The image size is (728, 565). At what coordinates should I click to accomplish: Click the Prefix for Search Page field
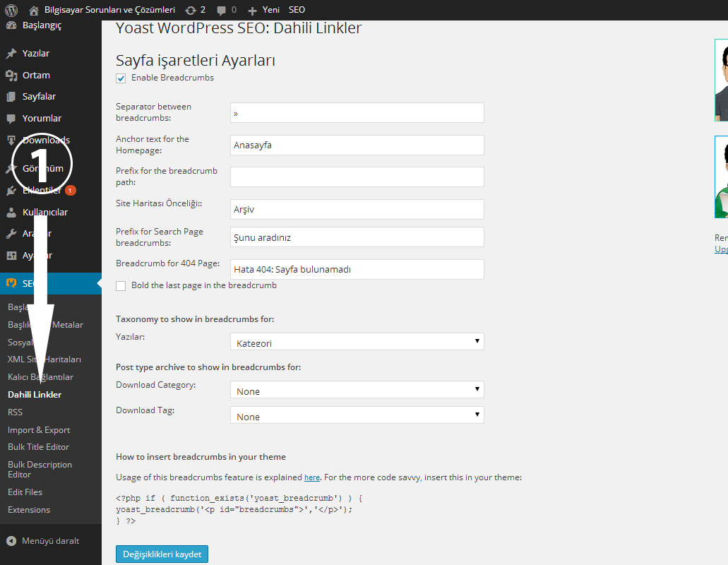[357, 237]
